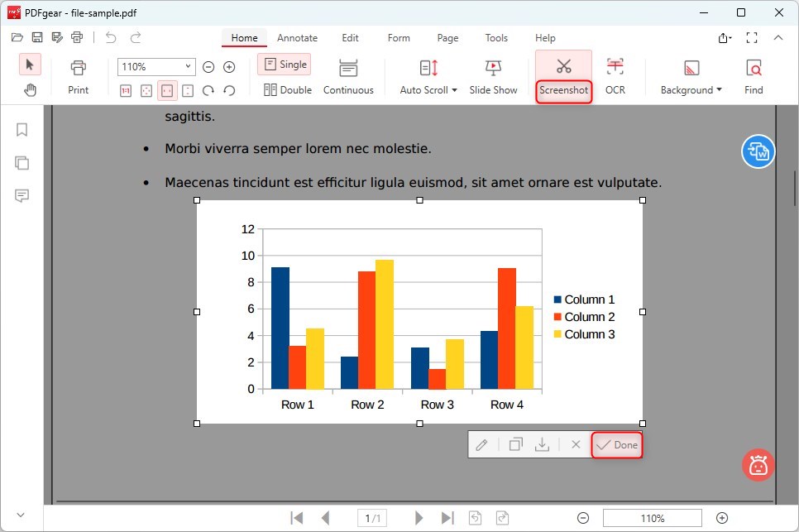Click the Done button to confirm capture
The image size is (799, 532).
coord(616,444)
